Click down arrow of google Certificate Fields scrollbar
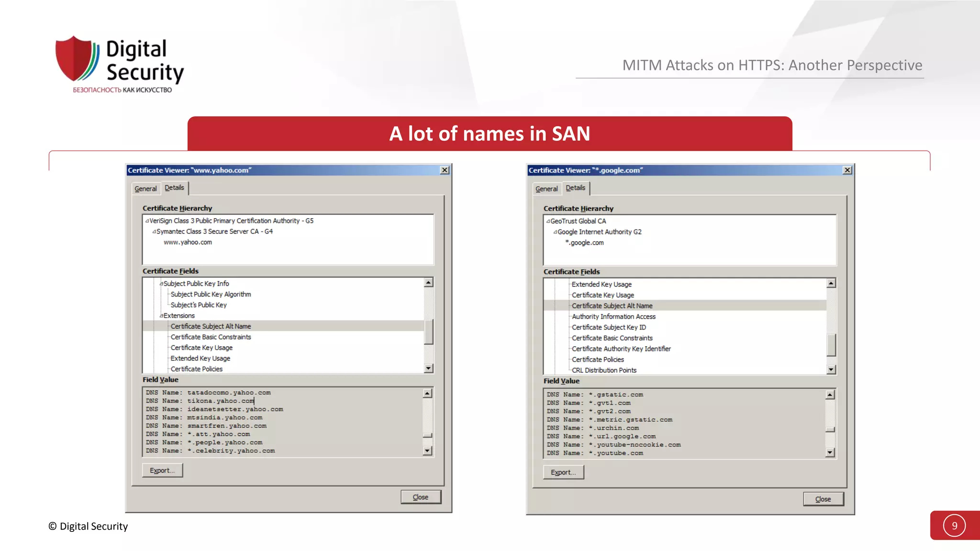The width and height of the screenshot is (980, 551). (831, 370)
